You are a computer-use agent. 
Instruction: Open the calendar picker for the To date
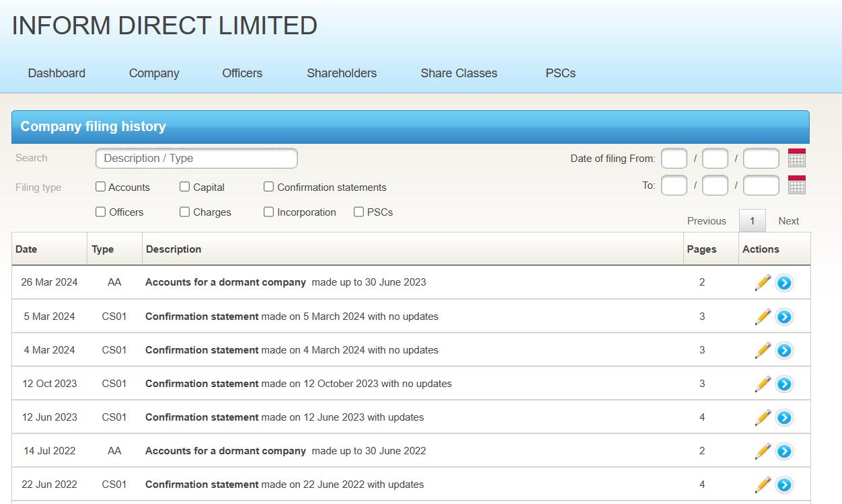click(x=797, y=185)
